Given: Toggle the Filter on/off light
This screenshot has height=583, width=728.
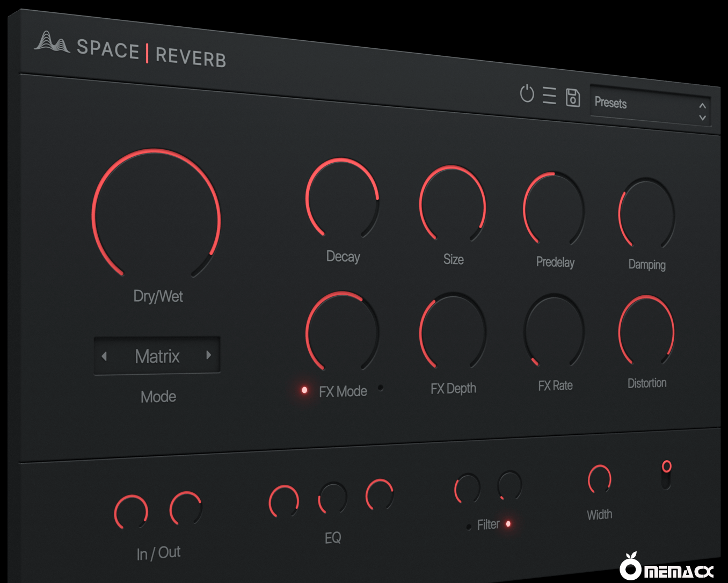Looking at the screenshot, I should tap(508, 524).
